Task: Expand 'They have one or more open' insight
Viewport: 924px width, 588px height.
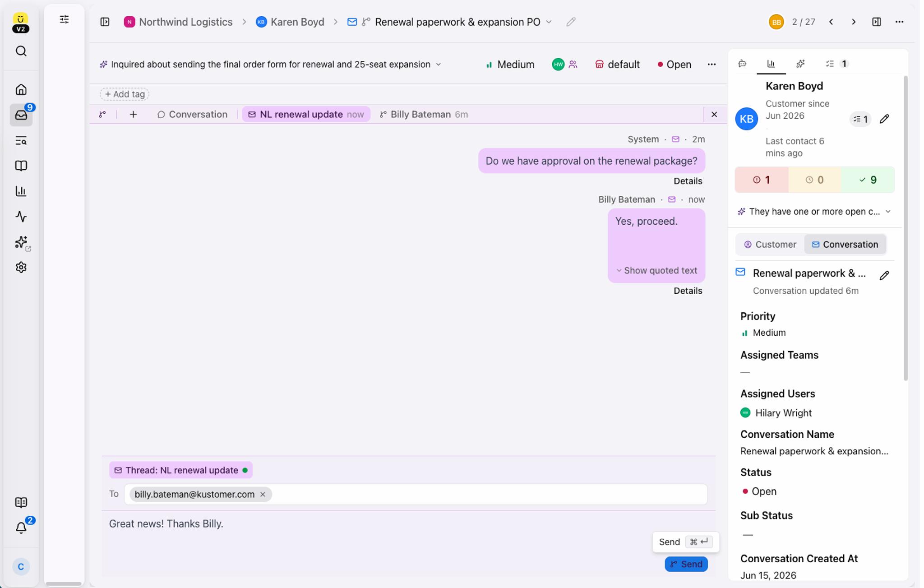Action: [888, 212]
